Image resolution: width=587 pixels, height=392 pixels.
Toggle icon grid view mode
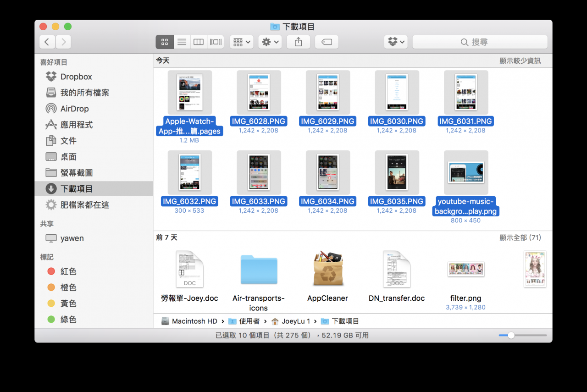coord(165,42)
